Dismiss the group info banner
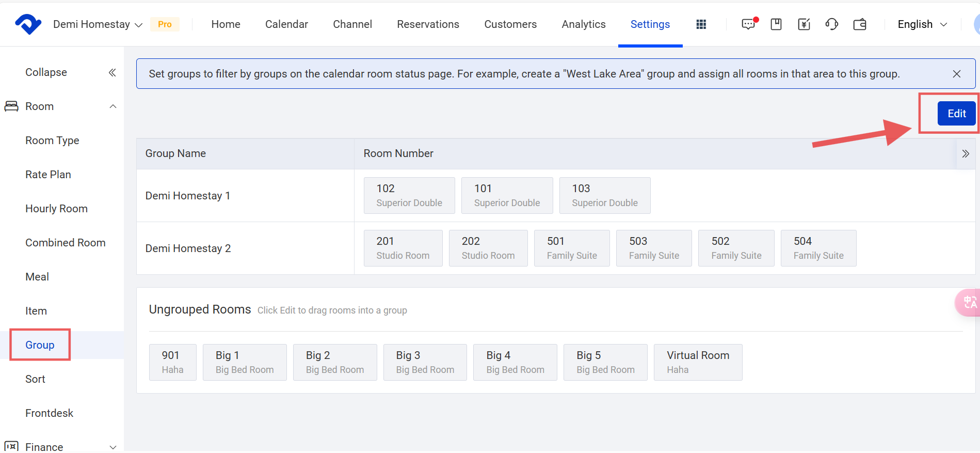 [956, 74]
